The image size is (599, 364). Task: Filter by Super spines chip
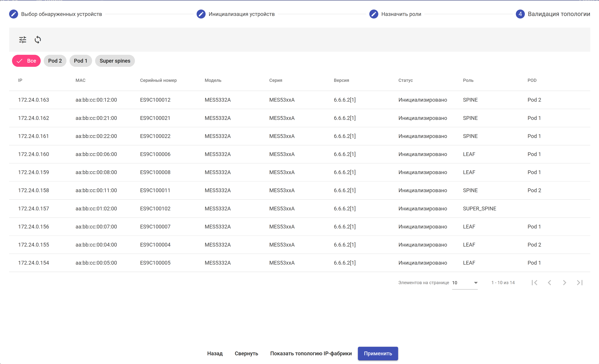click(115, 61)
